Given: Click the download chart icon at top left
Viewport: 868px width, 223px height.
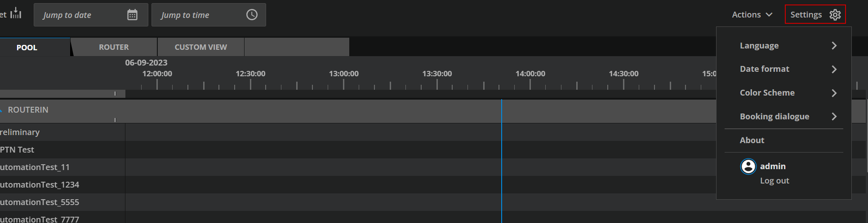Looking at the screenshot, I should pos(16,13).
